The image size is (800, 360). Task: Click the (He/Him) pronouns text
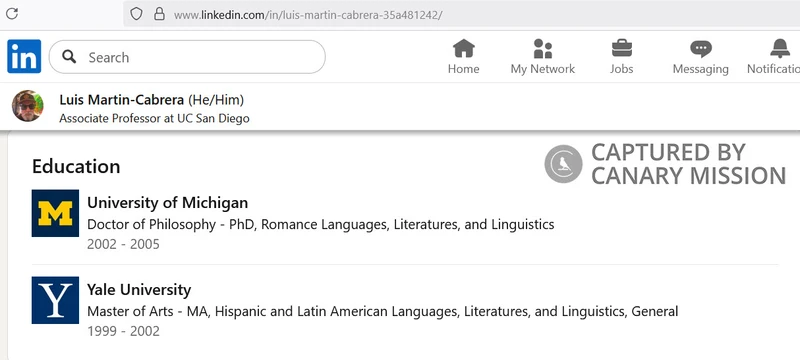tap(216, 100)
